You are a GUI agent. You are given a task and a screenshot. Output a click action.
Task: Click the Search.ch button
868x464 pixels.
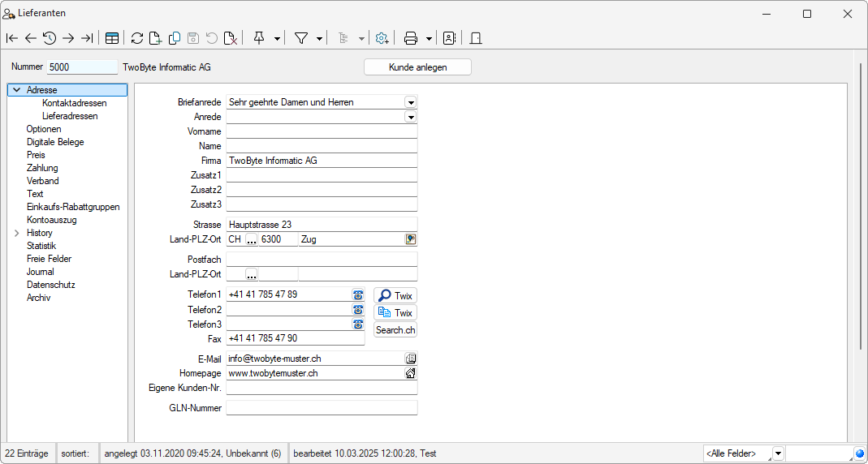[395, 329]
